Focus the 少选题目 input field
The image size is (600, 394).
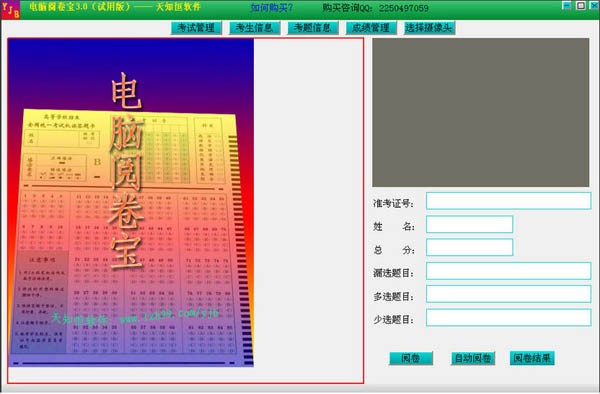(509, 317)
